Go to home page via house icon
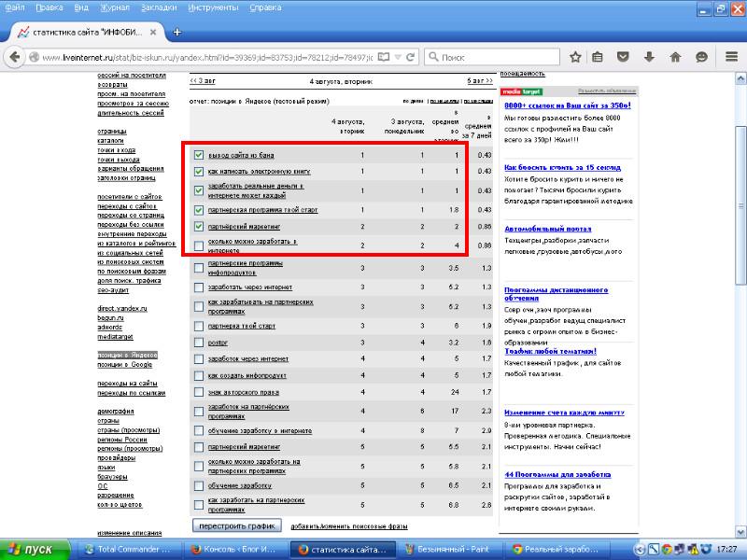The image size is (747, 560). (675, 57)
